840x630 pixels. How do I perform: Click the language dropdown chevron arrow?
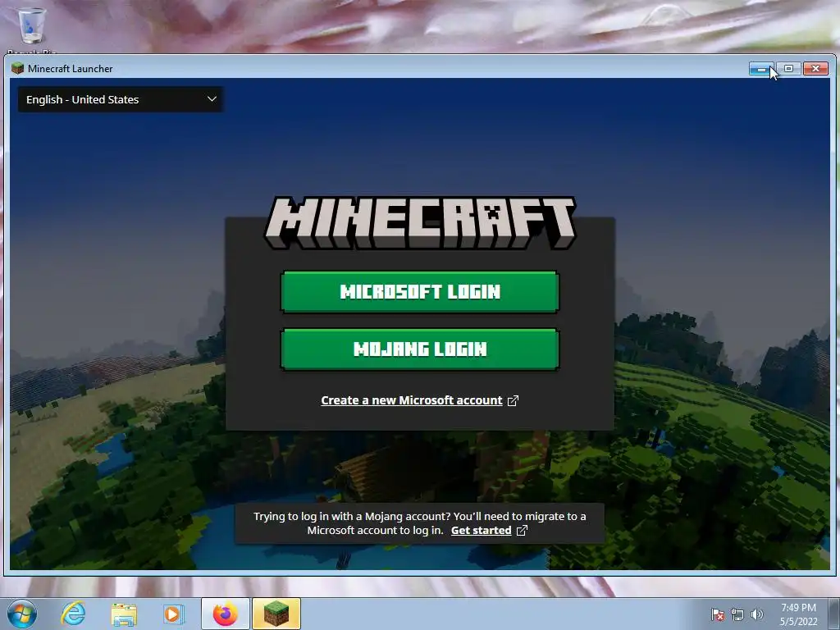(x=212, y=99)
